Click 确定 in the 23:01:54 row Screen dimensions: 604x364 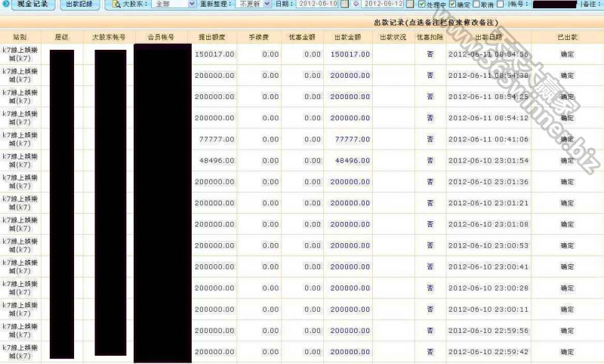coord(568,161)
